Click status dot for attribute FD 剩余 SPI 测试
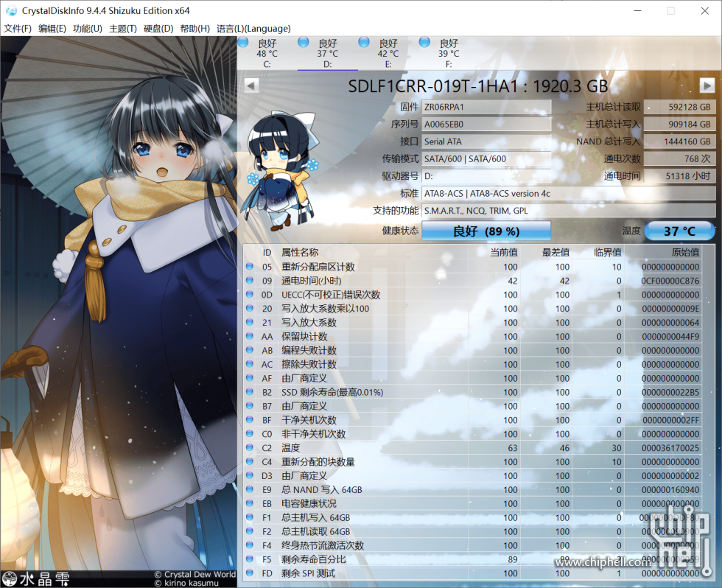722x588 pixels. point(250,573)
